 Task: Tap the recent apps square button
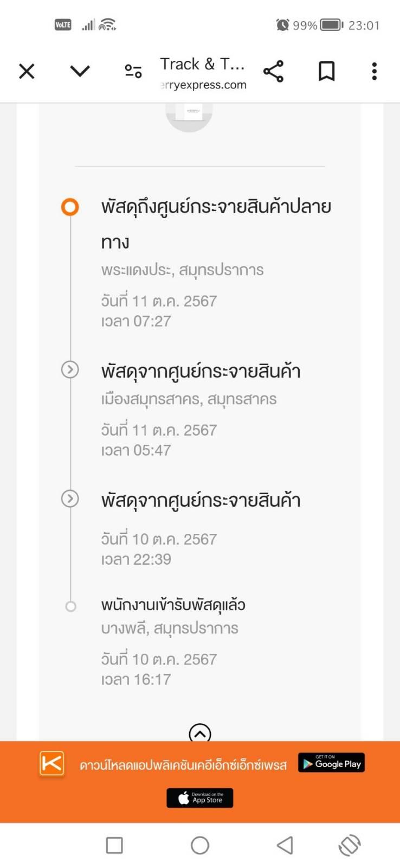pos(114,845)
